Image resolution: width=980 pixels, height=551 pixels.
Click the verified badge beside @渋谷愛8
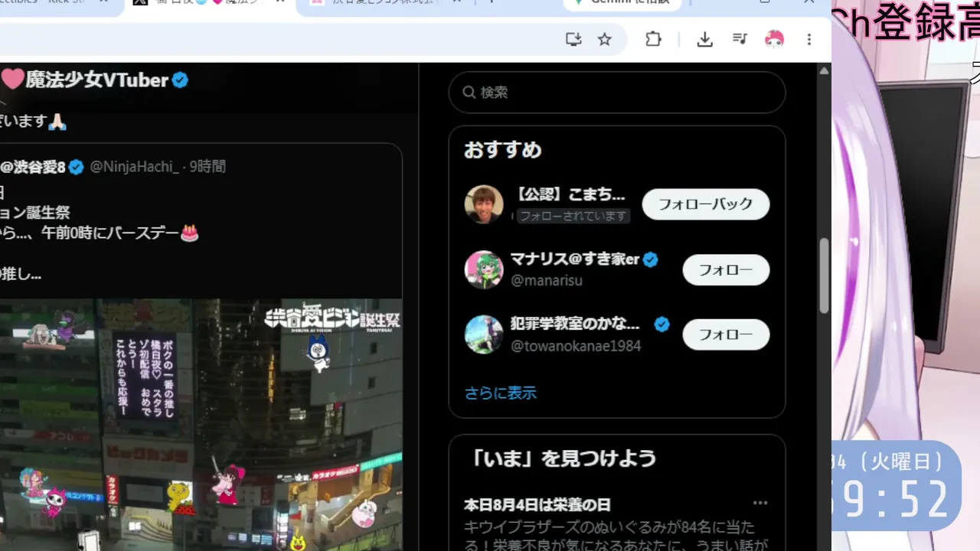77,167
